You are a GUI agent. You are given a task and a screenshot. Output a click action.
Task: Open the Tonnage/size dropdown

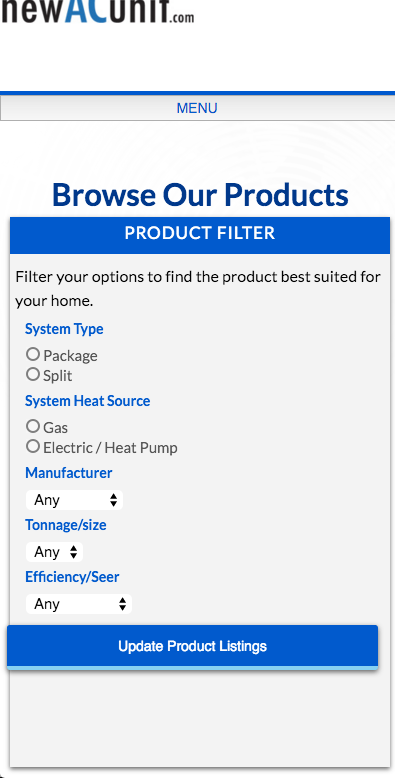click(55, 552)
